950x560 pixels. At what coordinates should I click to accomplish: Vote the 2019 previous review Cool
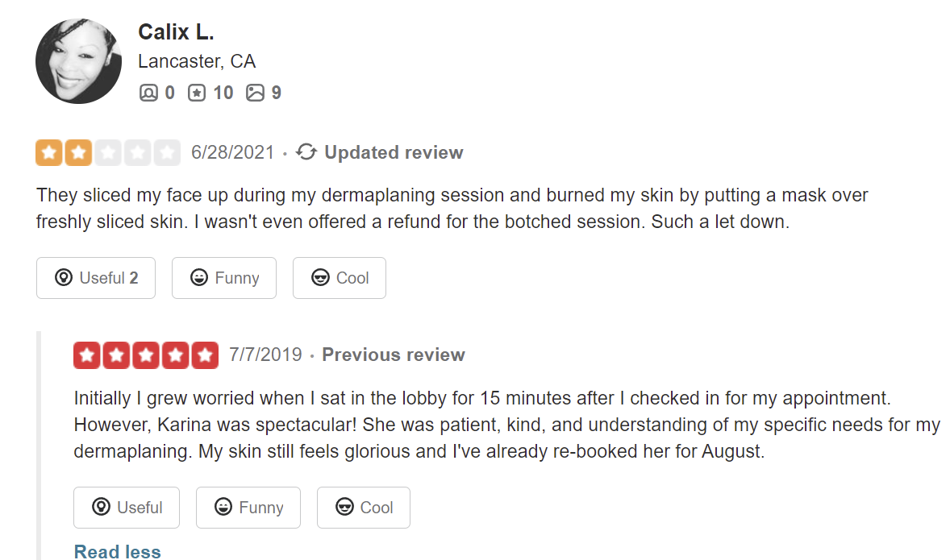coord(364,508)
